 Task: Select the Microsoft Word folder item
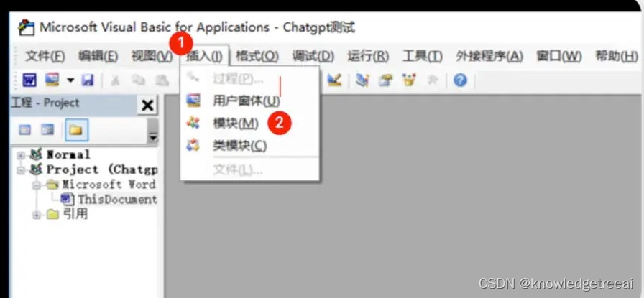109,185
